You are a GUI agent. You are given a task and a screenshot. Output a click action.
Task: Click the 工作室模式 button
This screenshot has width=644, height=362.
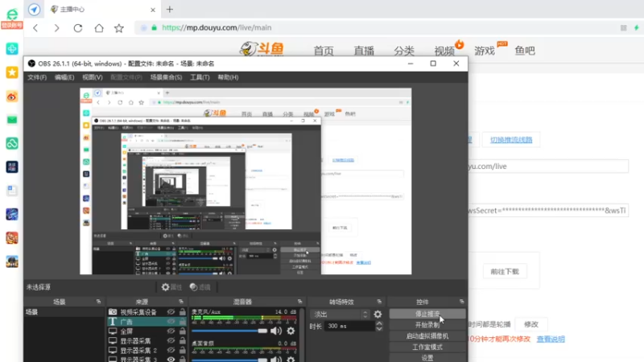tap(427, 347)
